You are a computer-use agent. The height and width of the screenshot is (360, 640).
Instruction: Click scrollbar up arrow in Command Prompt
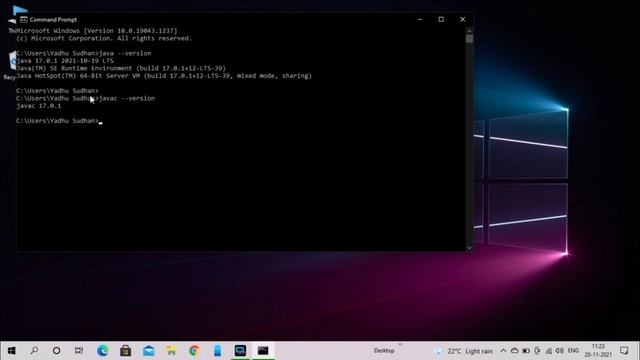click(x=469, y=31)
